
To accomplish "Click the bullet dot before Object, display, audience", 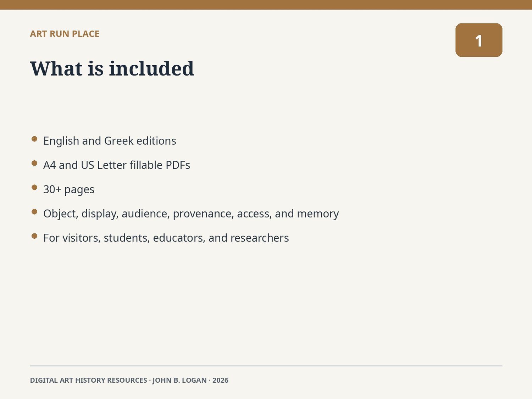I will click(x=34, y=212).
